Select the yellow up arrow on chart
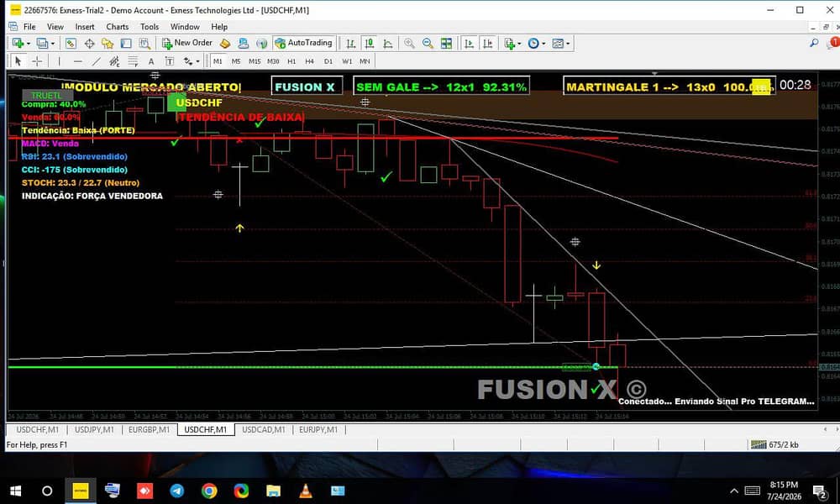The image size is (840, 504). 239,228
